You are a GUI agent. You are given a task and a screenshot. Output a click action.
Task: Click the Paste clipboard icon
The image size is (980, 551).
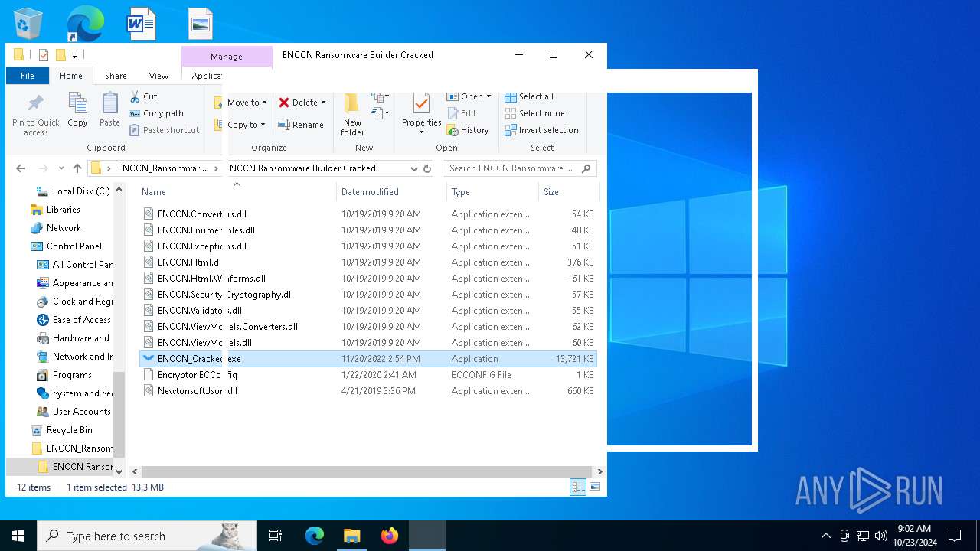tap(109, 109)
